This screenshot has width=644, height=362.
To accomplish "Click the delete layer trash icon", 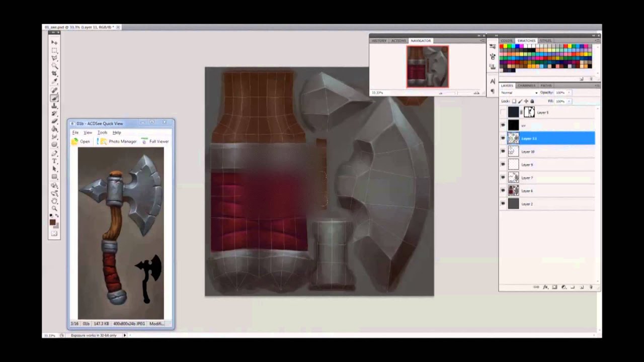I will [x=591, y=287].
